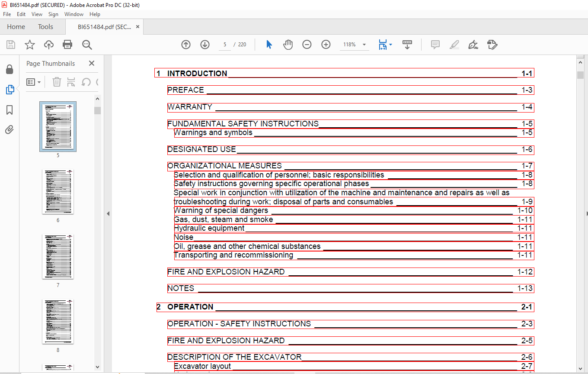Open the View menu

(37, 14)
